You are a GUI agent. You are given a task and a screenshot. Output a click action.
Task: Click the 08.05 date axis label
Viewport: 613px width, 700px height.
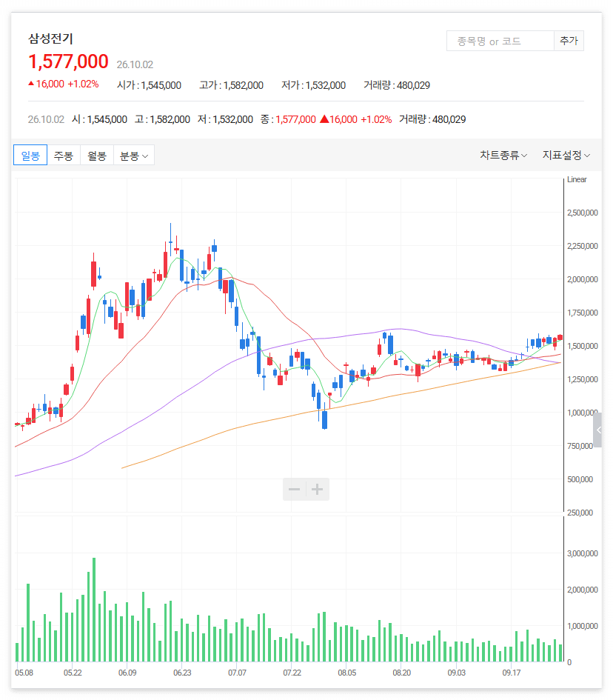click(346, 673)
